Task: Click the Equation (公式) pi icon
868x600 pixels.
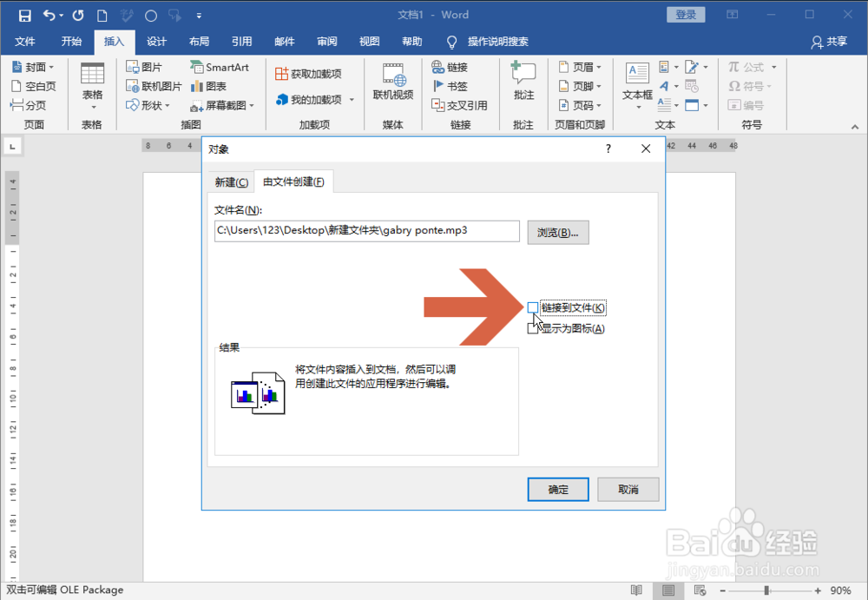Action: [x=733, y=67]
